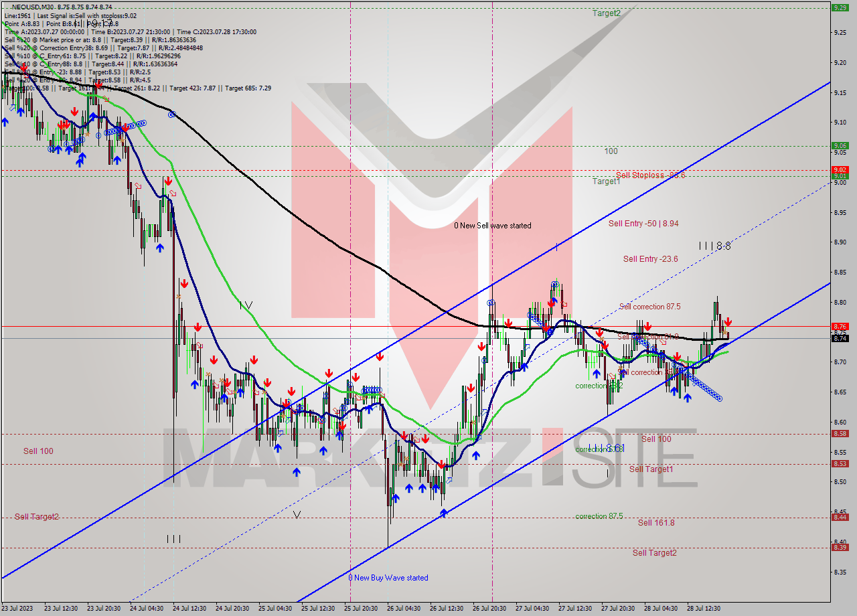
Task: Click the green Target2 label
Action: coord(606,13)
